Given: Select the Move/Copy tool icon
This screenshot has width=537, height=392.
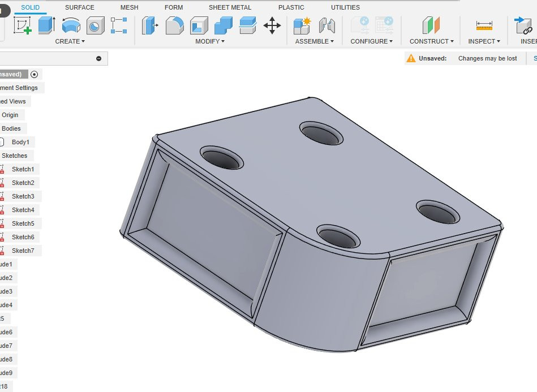Looking at the screenshot, I should point(272,25).
